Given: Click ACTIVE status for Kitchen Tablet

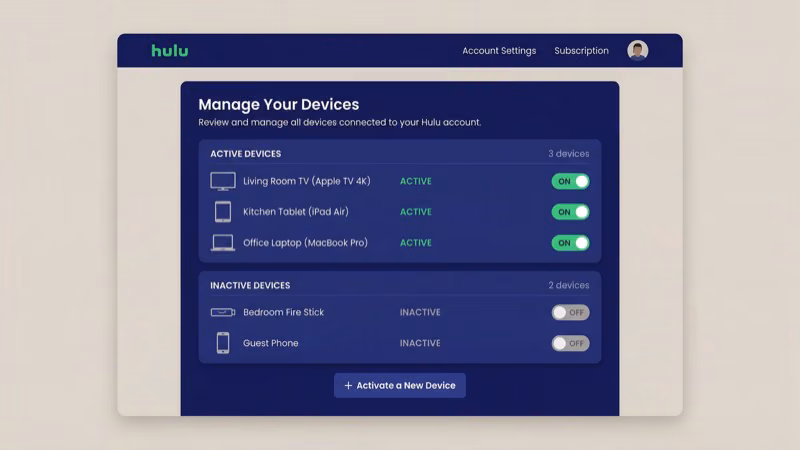Looking at the screenshot, I should pyautogui.click(x=415, y=212).
